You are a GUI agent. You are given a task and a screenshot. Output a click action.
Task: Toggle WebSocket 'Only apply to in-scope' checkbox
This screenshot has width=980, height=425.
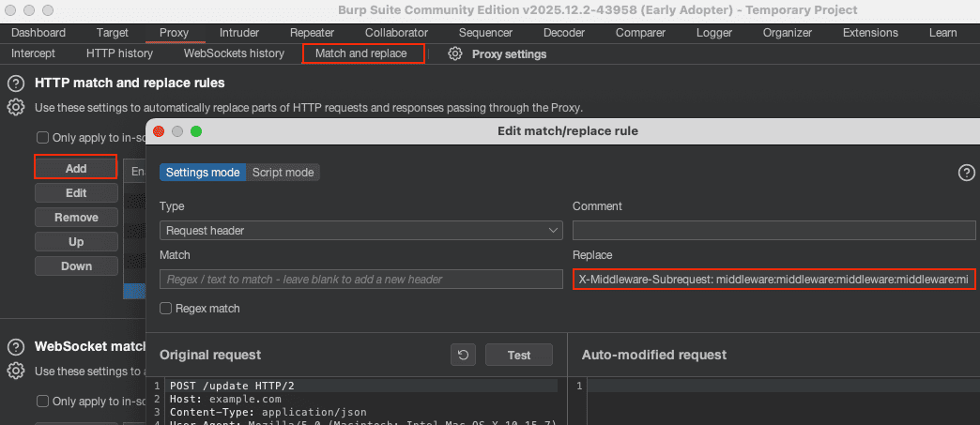(42, 402)
